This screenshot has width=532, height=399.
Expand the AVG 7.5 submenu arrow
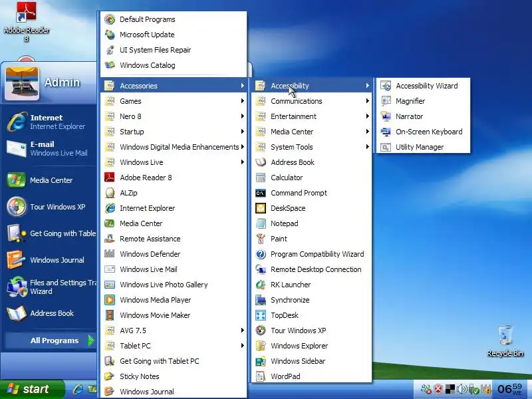[242, 330]
